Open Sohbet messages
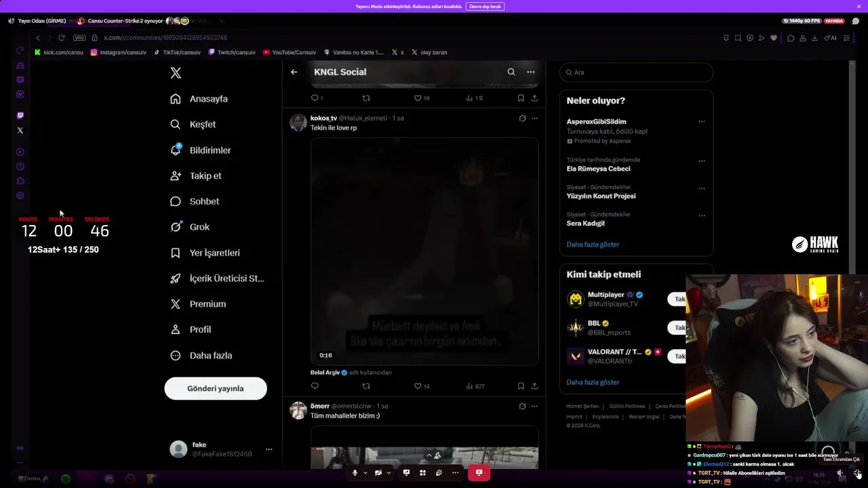868x488 pixels. pos(194,201)
